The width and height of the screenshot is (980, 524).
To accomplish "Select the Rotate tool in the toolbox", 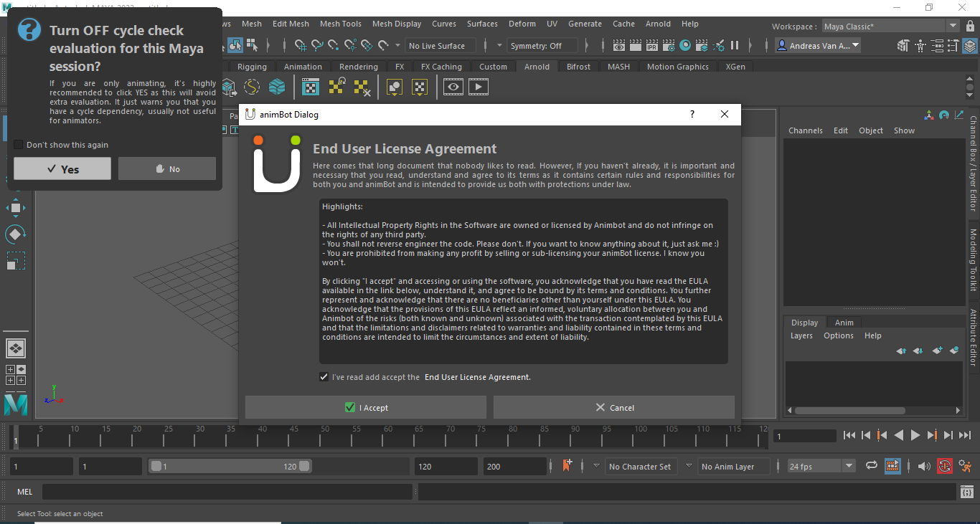I will pos(16,234).
